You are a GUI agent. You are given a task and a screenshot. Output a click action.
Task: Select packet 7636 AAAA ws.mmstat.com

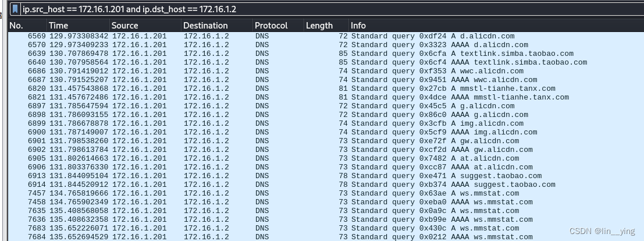[326, 219]
